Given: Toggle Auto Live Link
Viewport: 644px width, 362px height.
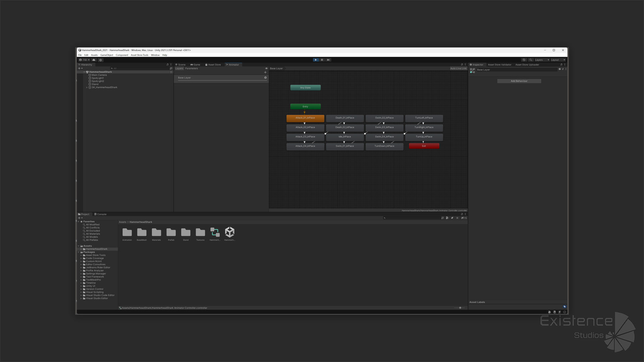Looking at the screenshot, I should coord(458,68).
